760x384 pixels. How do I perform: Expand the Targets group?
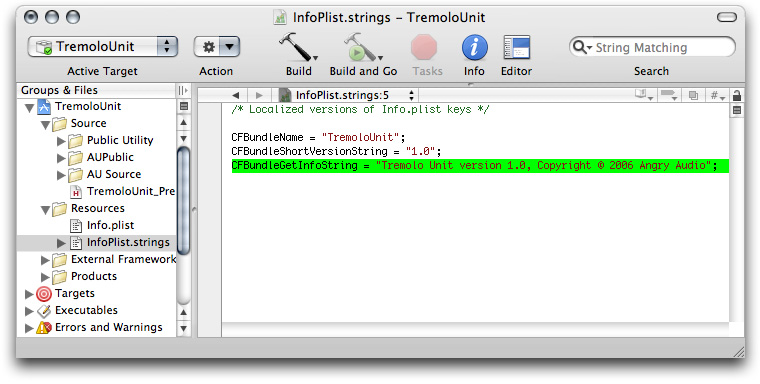click(x=29, y=294)
